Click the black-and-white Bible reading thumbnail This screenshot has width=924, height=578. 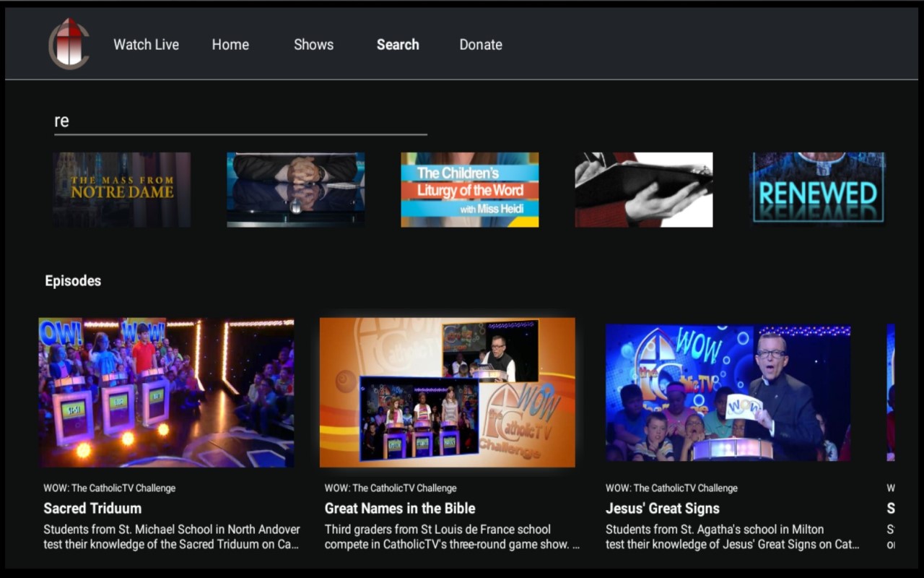point(643,189)
